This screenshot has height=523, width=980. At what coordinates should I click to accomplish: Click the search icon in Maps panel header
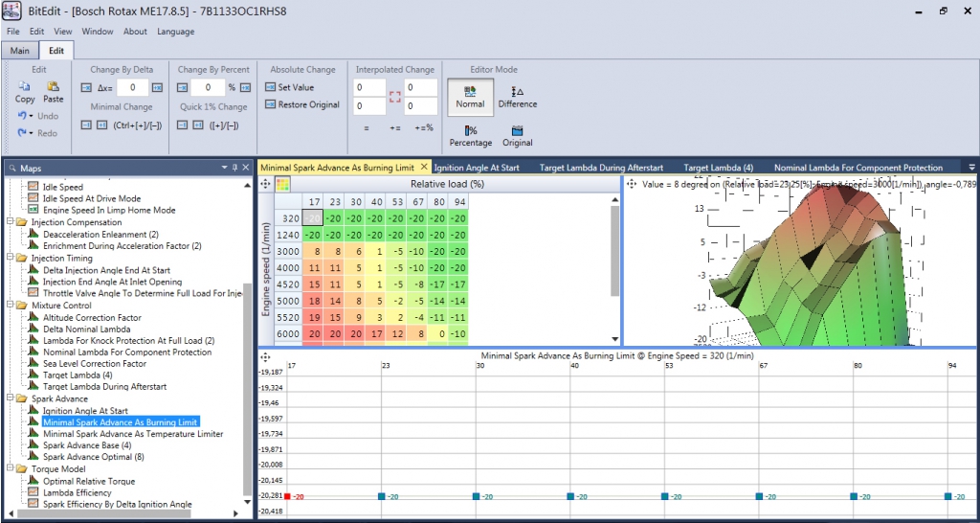[x=13, y=169]
